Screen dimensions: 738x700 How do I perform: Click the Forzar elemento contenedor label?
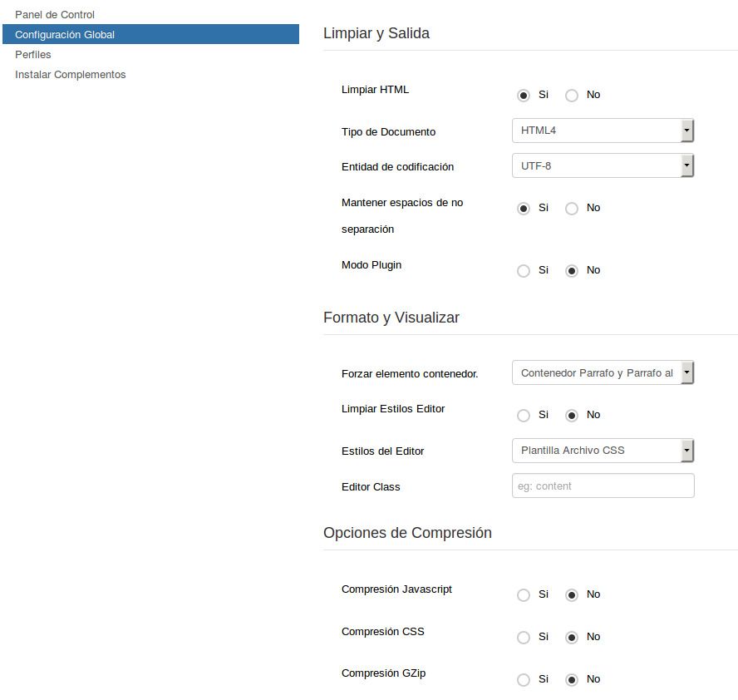click(x=410, y=374)
